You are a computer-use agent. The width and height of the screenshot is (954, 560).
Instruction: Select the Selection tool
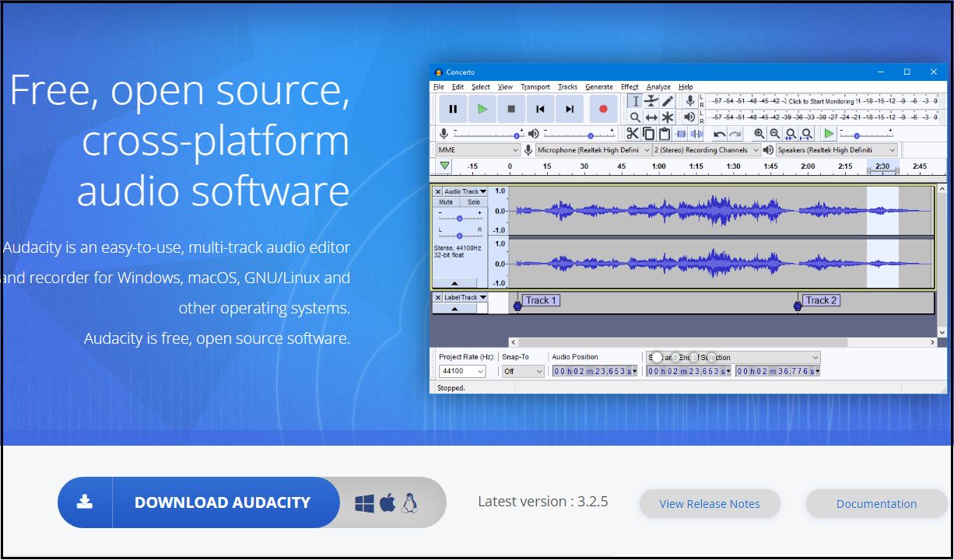[x=635, y=101]
